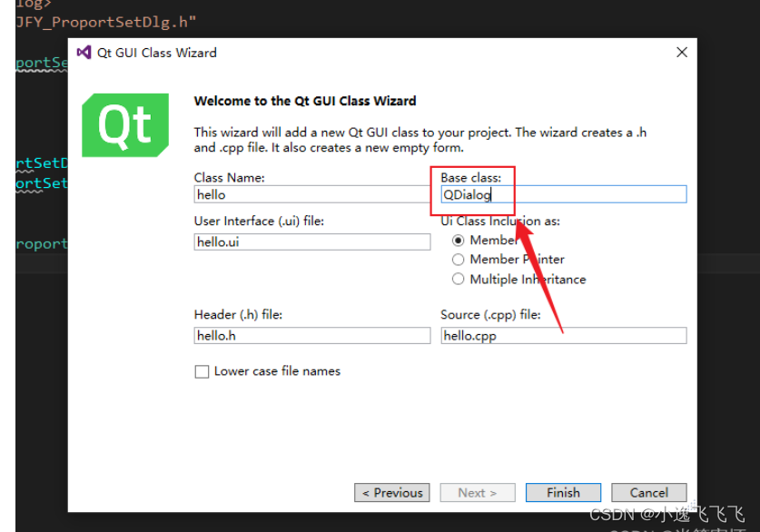Click the disabled Next > button
The image size is (760, 532).
477,492
